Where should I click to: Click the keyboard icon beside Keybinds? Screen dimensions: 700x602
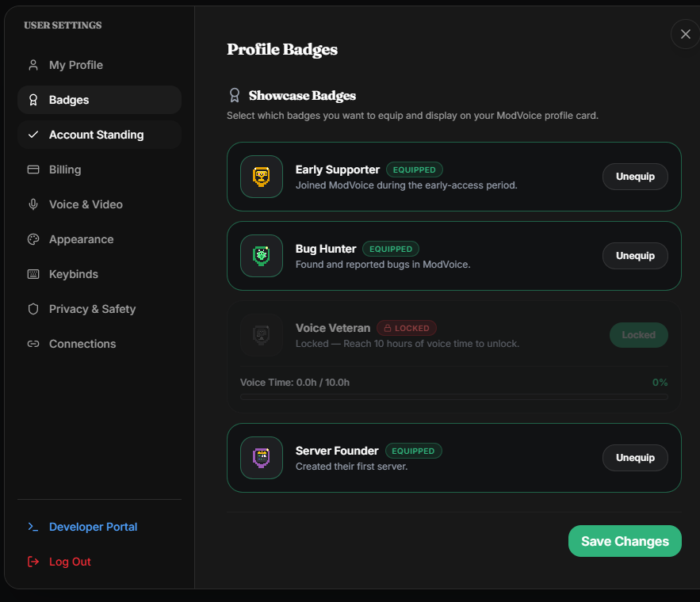click(x=33, y=274)
